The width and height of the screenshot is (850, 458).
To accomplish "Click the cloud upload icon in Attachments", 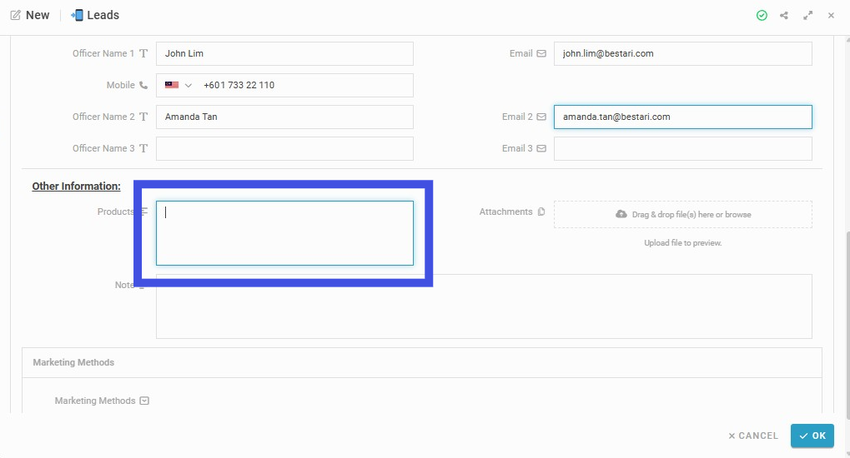I will tap(621, 214).
